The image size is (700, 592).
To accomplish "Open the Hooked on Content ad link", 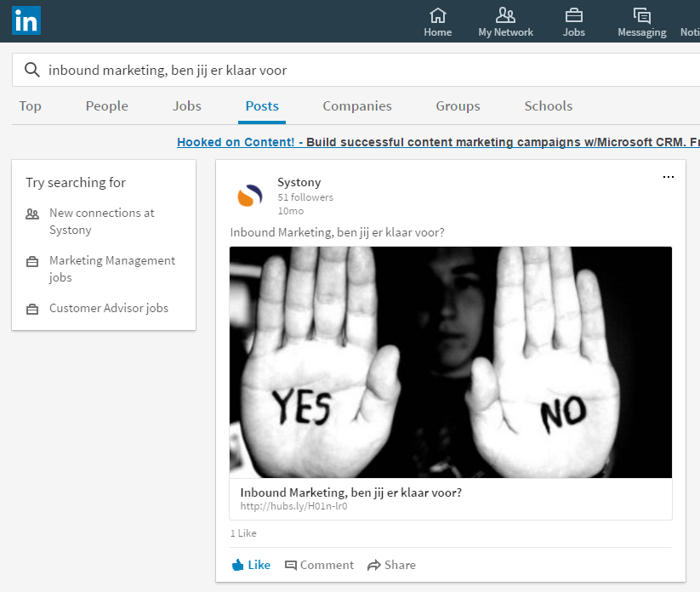I will click(438, 142).
